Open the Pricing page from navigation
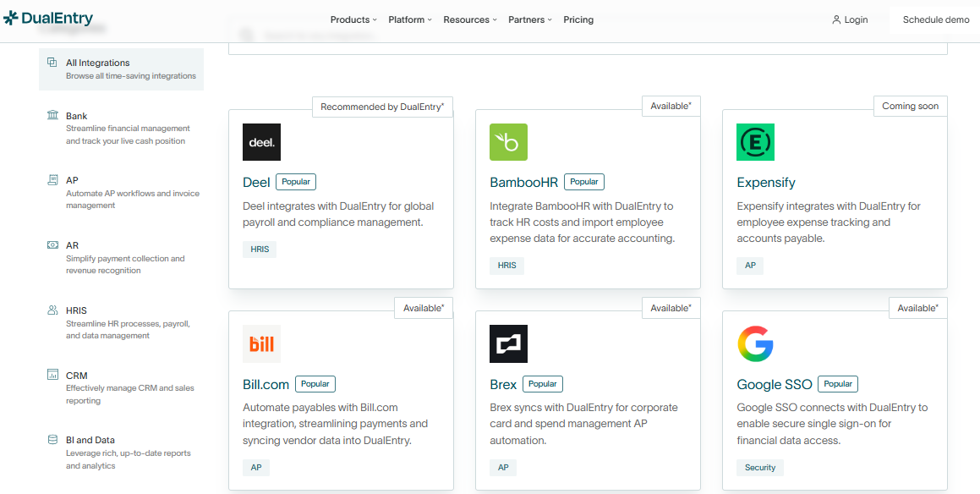 point(578,19)
